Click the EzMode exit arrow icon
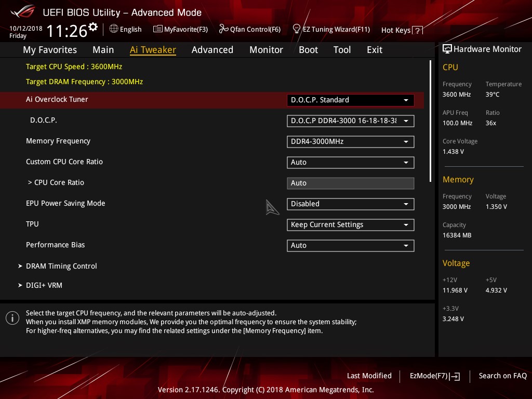532x399 pixels. (x=455, y=376)
